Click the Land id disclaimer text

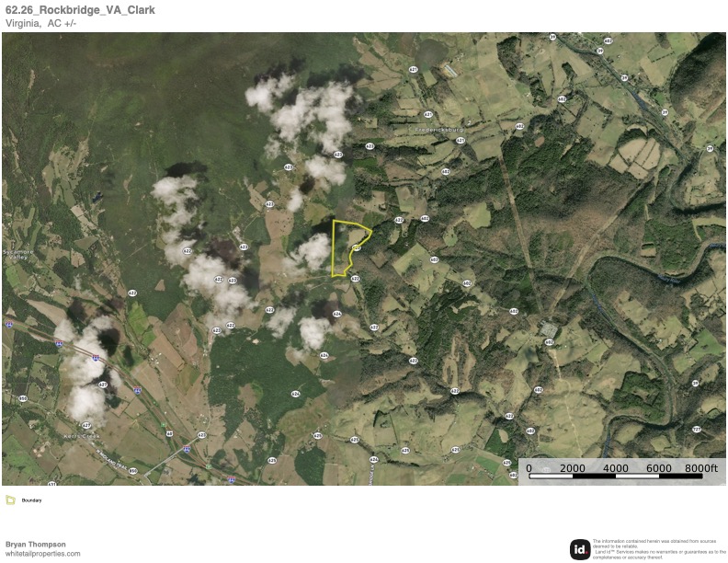(x=658, y=549)
